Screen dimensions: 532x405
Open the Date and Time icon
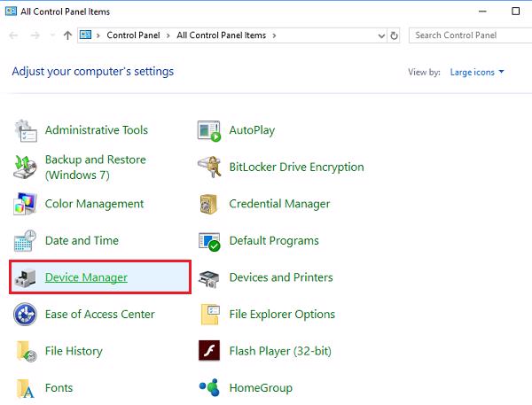pos(25,241)
